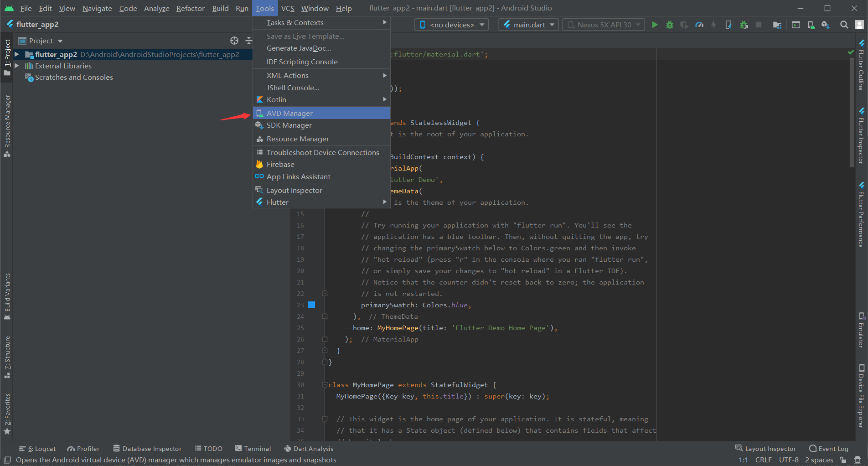This screenshot has width=868, height=466.
Task: Click the locate target icon in Project panel
Action: tap(234, 41)
